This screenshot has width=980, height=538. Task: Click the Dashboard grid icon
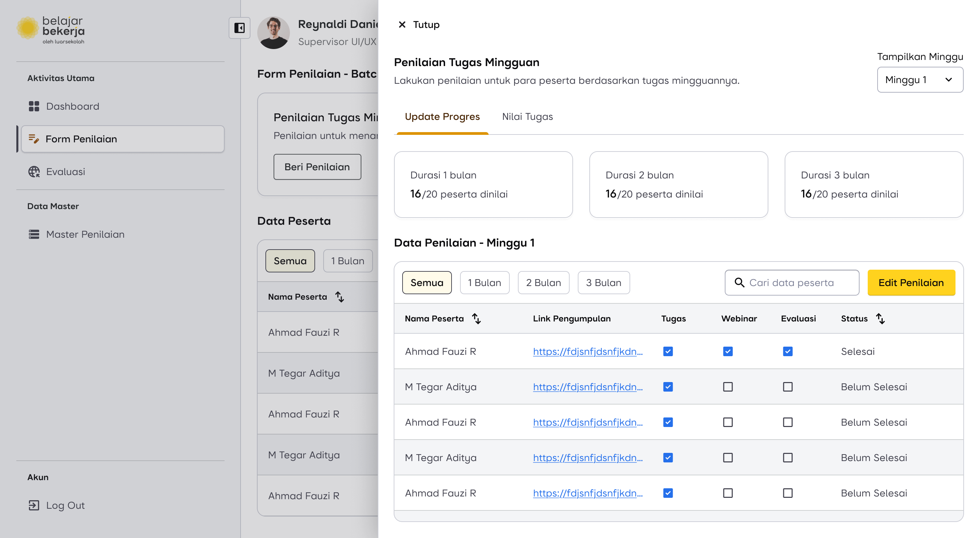(34, 106)
